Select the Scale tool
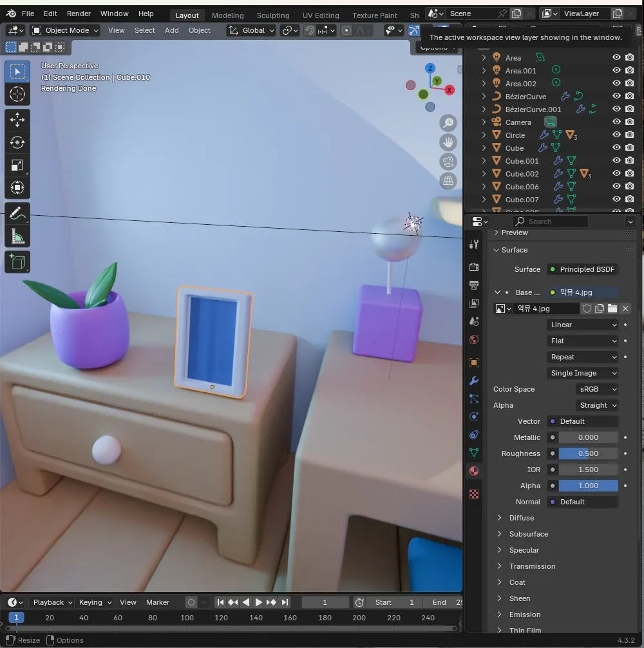Image resolution: width=644 pixels, height=648 pixels. coord(17,166)
